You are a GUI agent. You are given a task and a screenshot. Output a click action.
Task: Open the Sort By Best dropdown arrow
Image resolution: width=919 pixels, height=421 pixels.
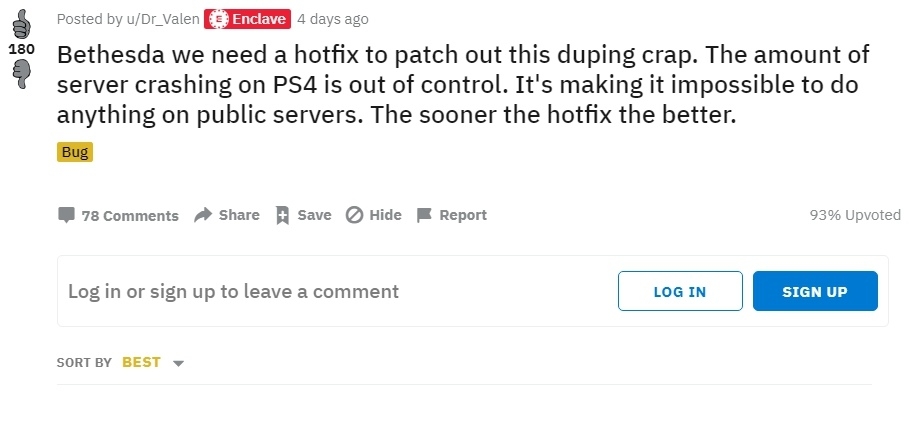click(179, 364)
